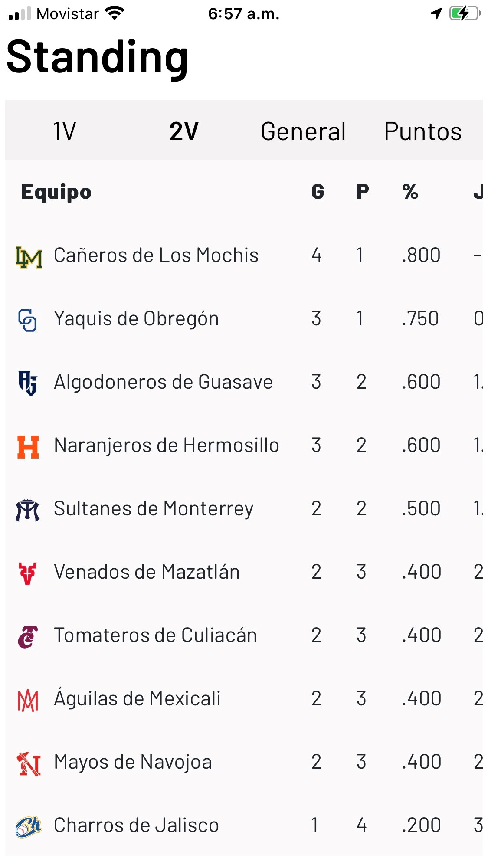Select the Tomateros de Culiacán logo
This screenshot has height=868, width=488.
(x=28, y=637)
